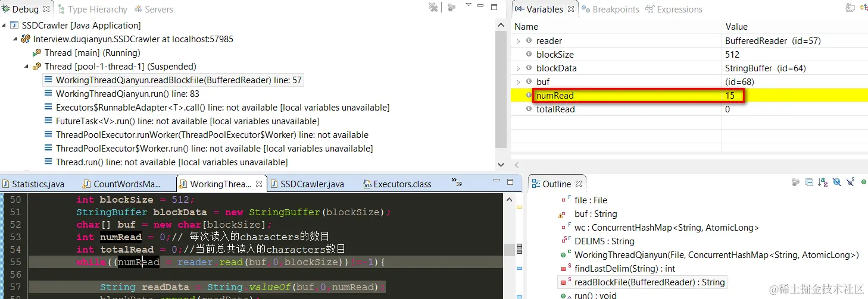Switch to the Type Hierarchy tab
Screen dimensions: 868x299
click(x=92, y=9)
